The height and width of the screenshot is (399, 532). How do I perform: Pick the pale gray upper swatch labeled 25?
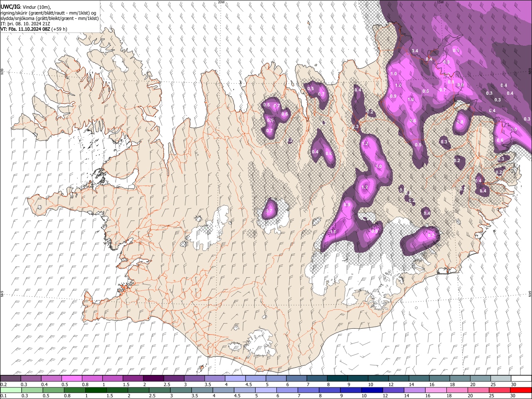click(501, 378)
